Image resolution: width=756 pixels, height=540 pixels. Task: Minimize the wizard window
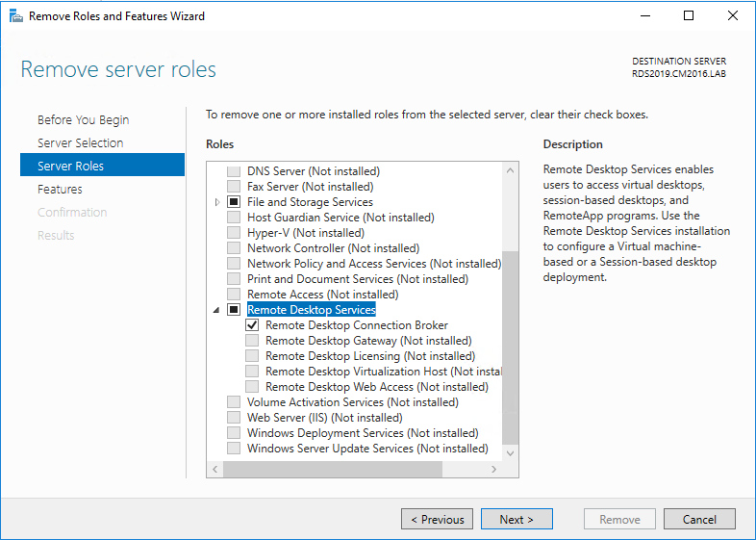tap(645, 15)
